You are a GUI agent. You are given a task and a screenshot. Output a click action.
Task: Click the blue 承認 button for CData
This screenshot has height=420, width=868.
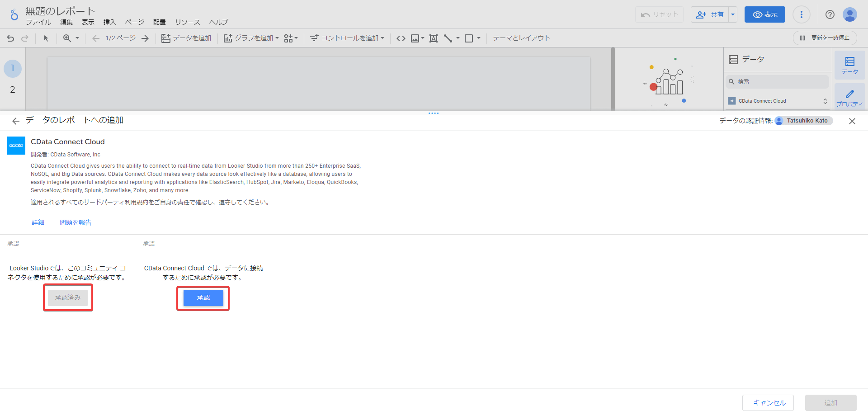pyautogui.click(x=203, y=298)
